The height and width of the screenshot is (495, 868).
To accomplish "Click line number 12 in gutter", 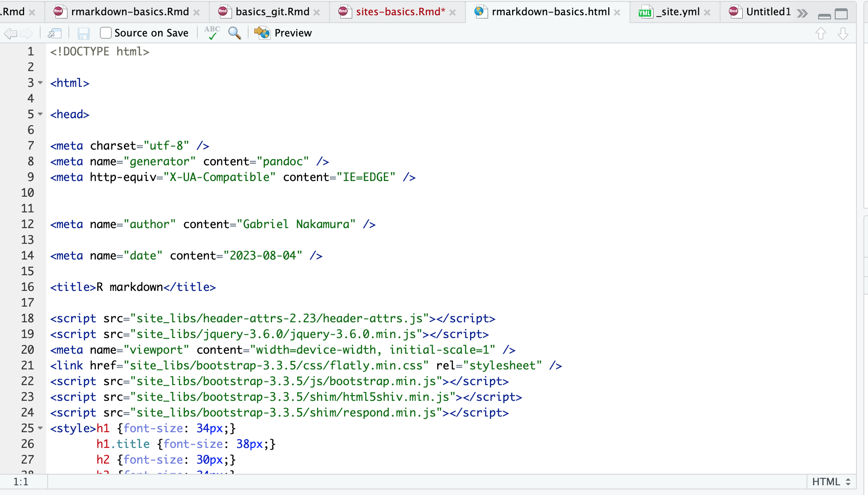I will pyautogui.click(x=28, y=224).
